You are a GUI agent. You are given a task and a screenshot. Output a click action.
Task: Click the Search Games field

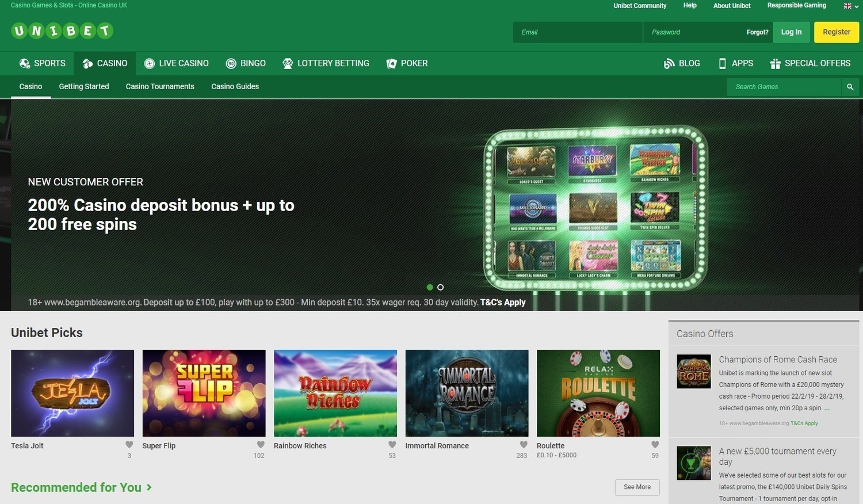tap(784, 87)
